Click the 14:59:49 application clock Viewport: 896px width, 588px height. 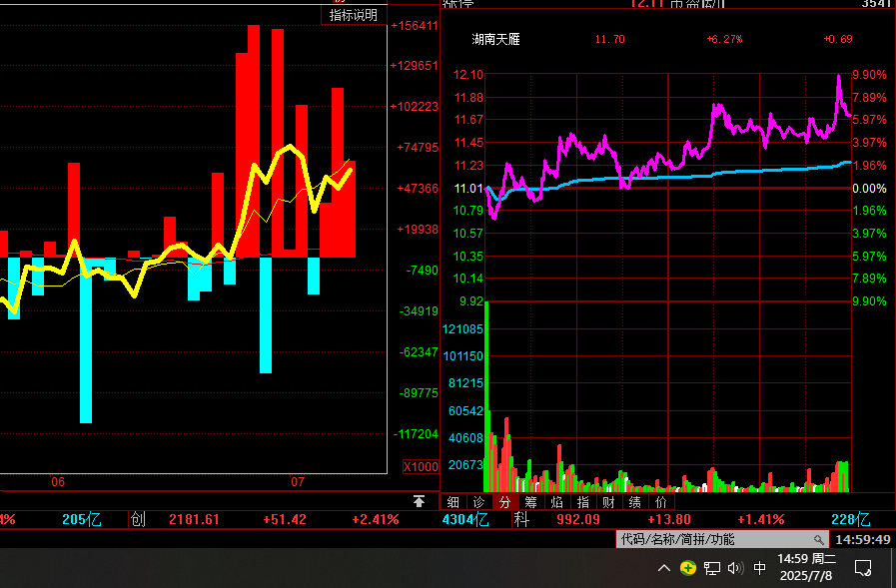click(x=863, y=539)
